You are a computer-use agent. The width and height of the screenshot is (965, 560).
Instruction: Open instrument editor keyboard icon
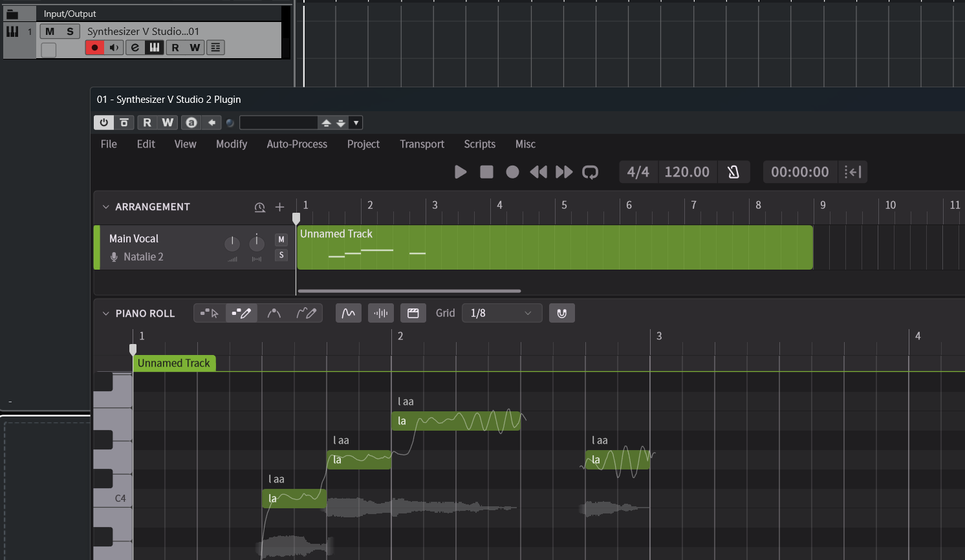coord(154,47)
